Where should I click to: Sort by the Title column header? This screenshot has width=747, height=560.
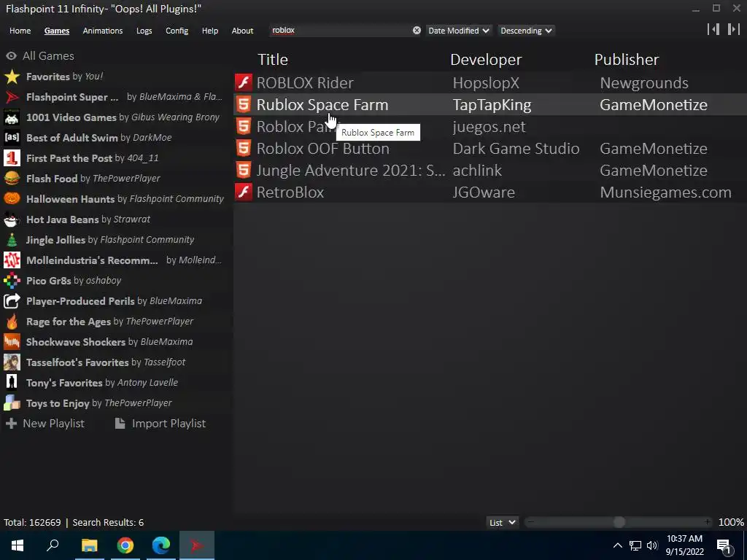click(273, 60)
